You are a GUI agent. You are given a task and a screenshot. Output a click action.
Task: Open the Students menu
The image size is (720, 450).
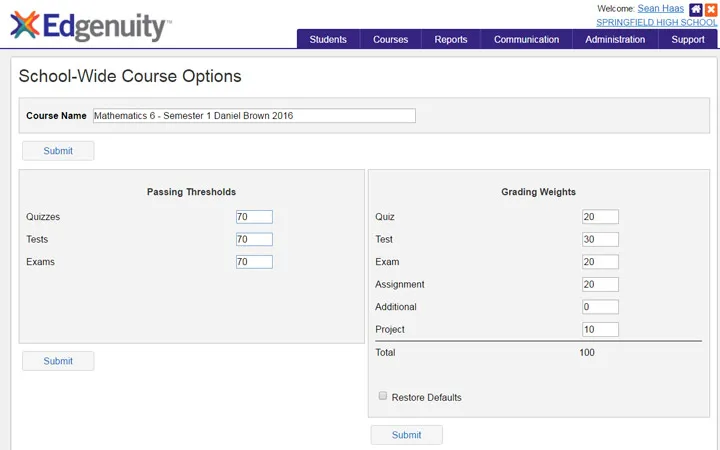(x=328, y=40)
